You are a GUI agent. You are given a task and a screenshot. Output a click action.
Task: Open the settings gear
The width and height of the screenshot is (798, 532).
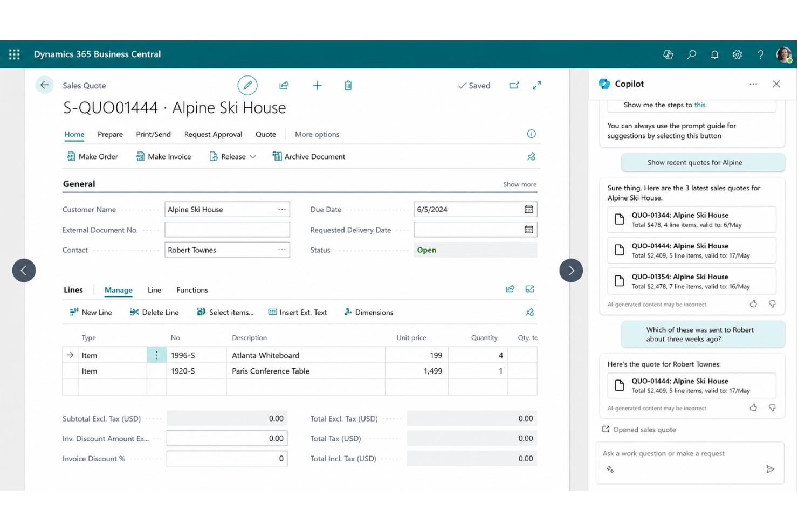[737, 54]
